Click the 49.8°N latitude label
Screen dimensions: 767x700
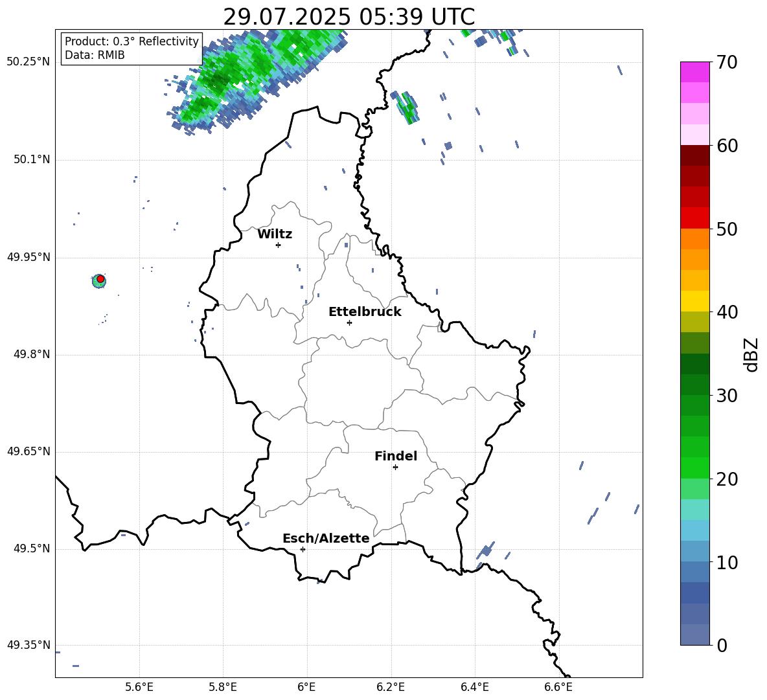[31, 354]
